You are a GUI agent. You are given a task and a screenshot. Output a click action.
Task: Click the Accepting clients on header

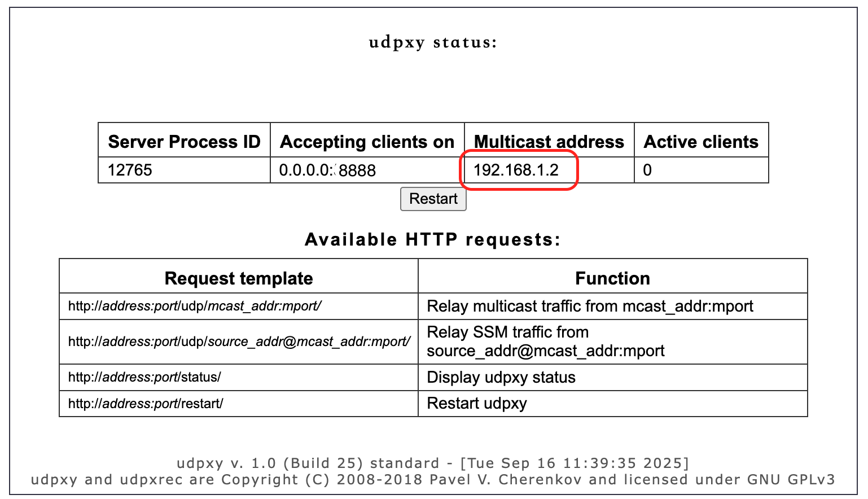367,142
